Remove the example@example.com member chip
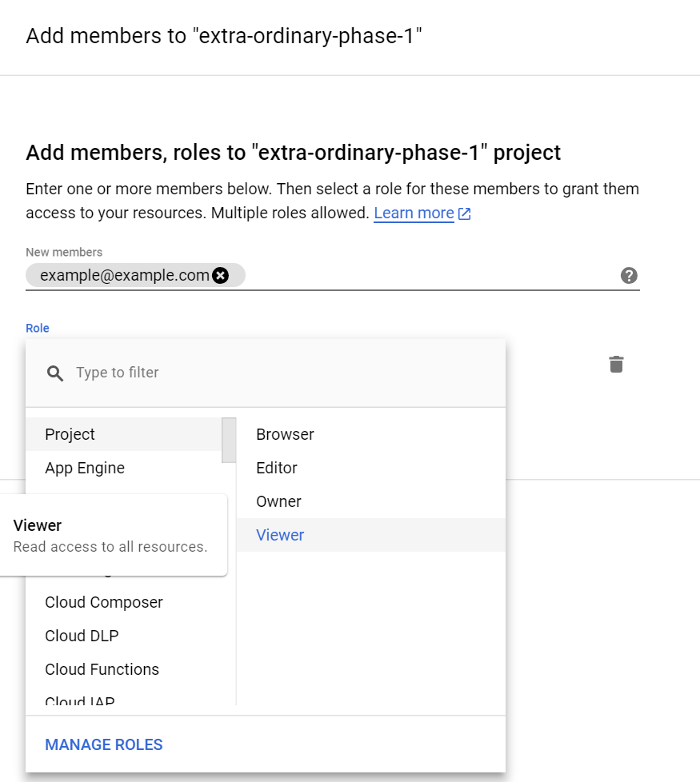The height and width of the screenshot is (782, 700). pyautogui.click(x=221, y=275)
